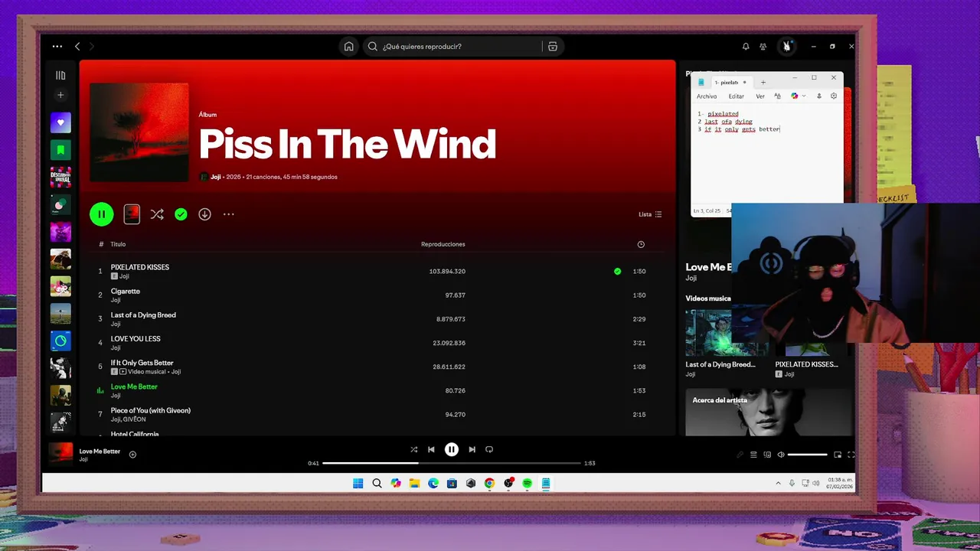Open the Friend Activity icon
The width and height of the screenshot is (980, 551).
(x=763, y=47)
